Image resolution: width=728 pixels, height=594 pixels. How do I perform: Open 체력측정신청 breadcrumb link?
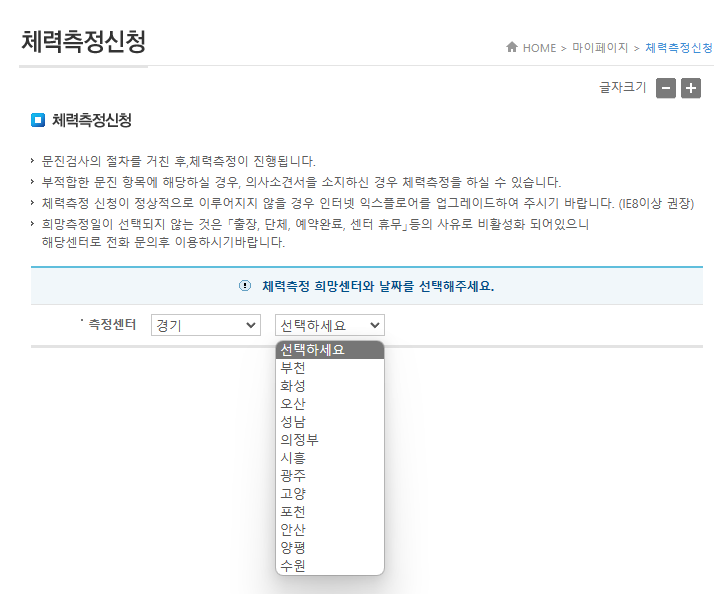pos(679,48)
